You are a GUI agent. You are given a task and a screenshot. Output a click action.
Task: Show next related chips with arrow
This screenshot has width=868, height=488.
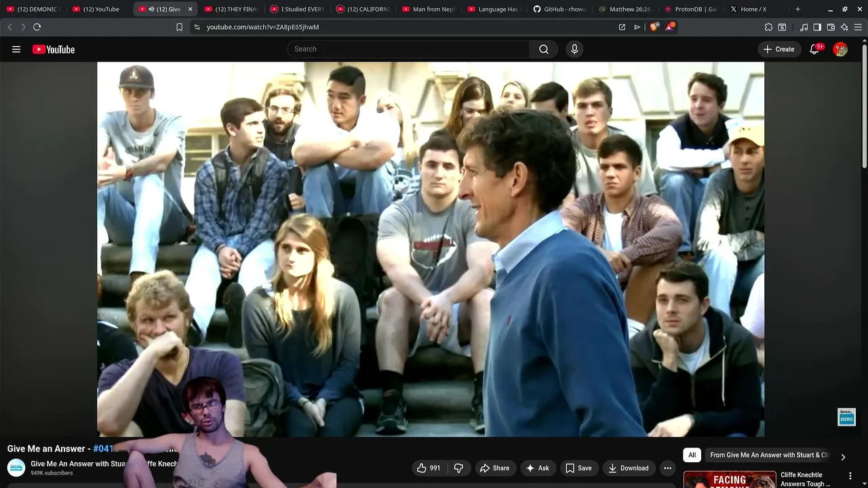click(843, 457)
